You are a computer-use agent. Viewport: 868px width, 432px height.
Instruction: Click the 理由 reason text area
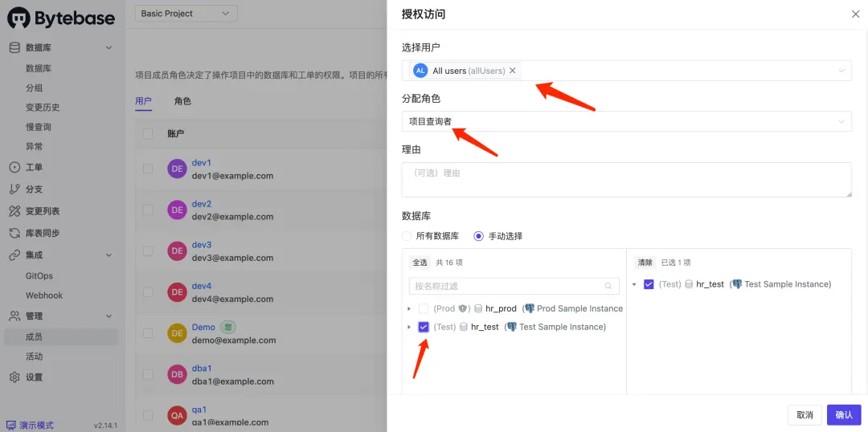pyautogui.click(x=627, y=180)
